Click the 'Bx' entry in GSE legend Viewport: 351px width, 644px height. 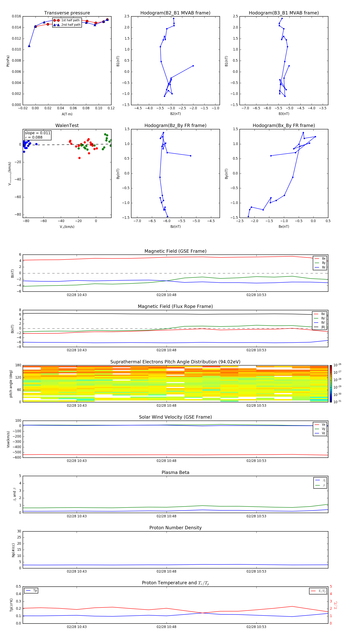pyautogui.click(x=320, y=259)
